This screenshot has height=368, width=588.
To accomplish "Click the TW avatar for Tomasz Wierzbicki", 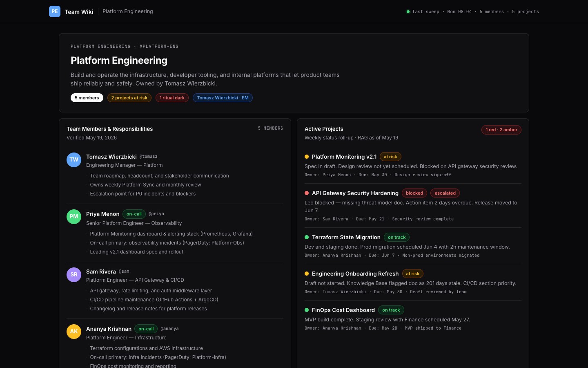I will coord(74,159).
